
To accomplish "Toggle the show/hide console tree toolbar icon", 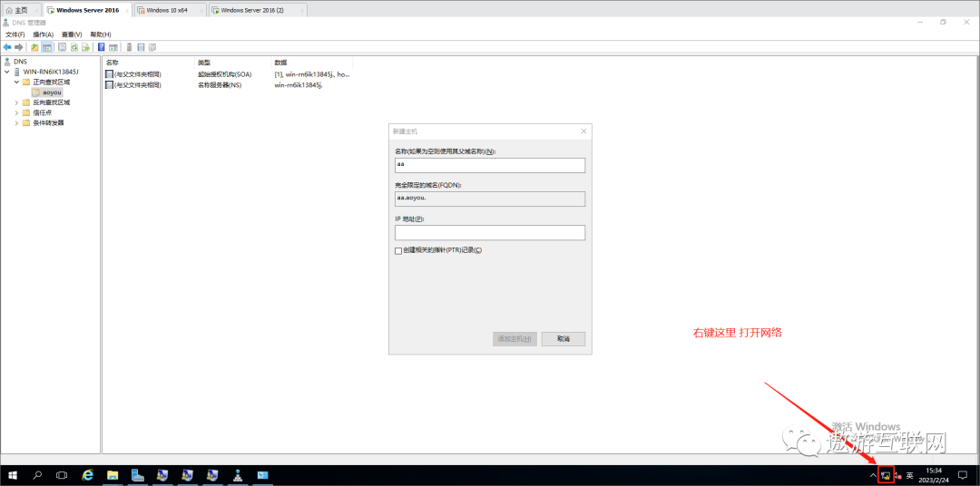I will (x=46, y=47).
